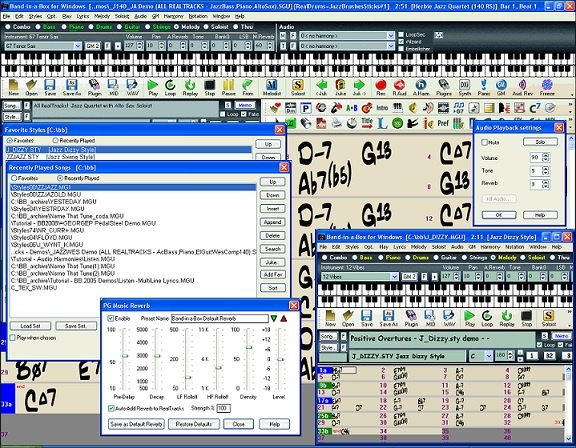
Task: Open the Notation menu in main window
Action: 198,17
